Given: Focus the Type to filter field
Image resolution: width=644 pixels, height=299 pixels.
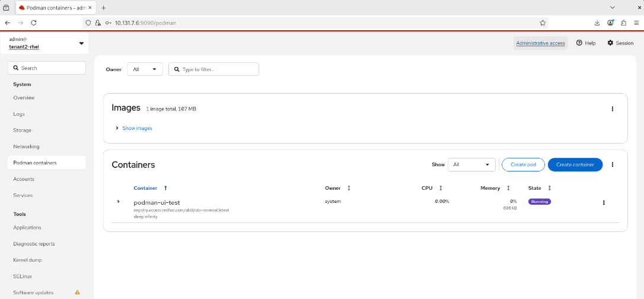Looking at the screenshot, I should [x=213, y=69].
